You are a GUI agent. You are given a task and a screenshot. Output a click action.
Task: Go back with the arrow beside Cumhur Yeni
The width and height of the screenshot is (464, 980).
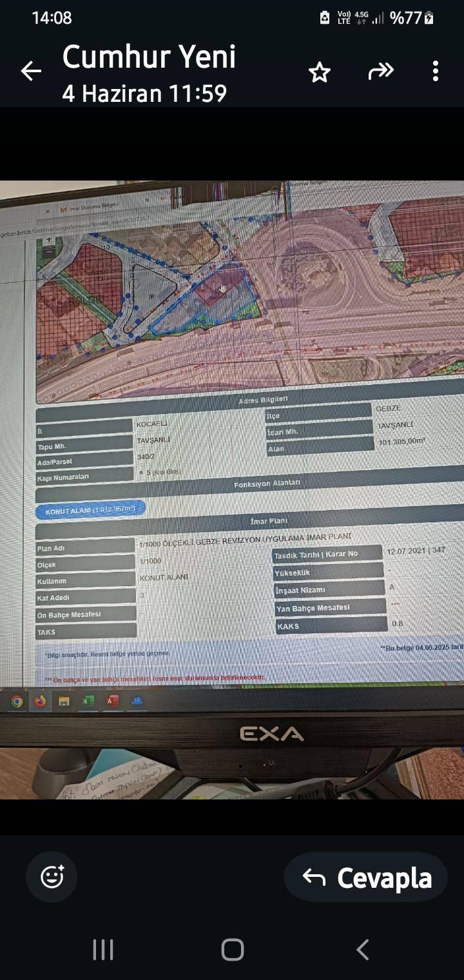31,71
